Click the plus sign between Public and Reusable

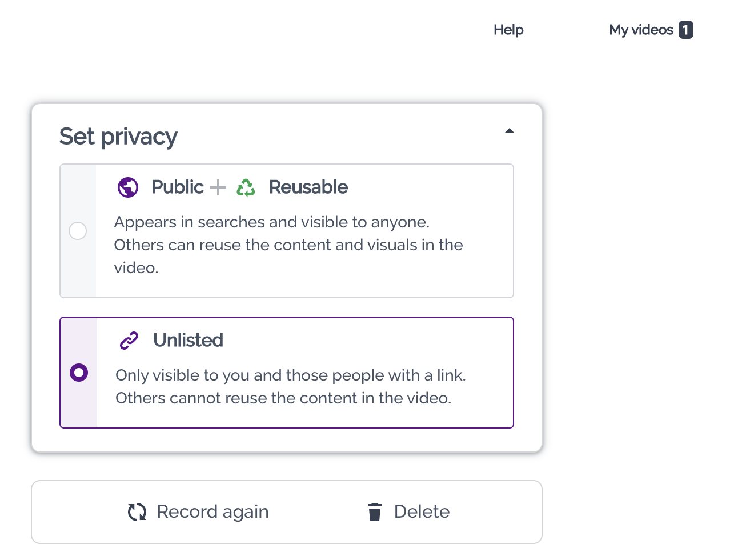pos(218,187)
